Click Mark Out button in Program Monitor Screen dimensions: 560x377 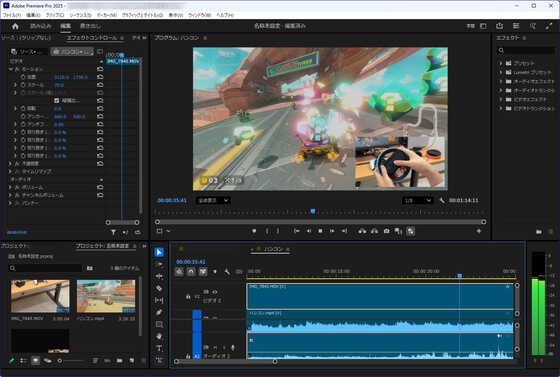(x=278, y=231)
